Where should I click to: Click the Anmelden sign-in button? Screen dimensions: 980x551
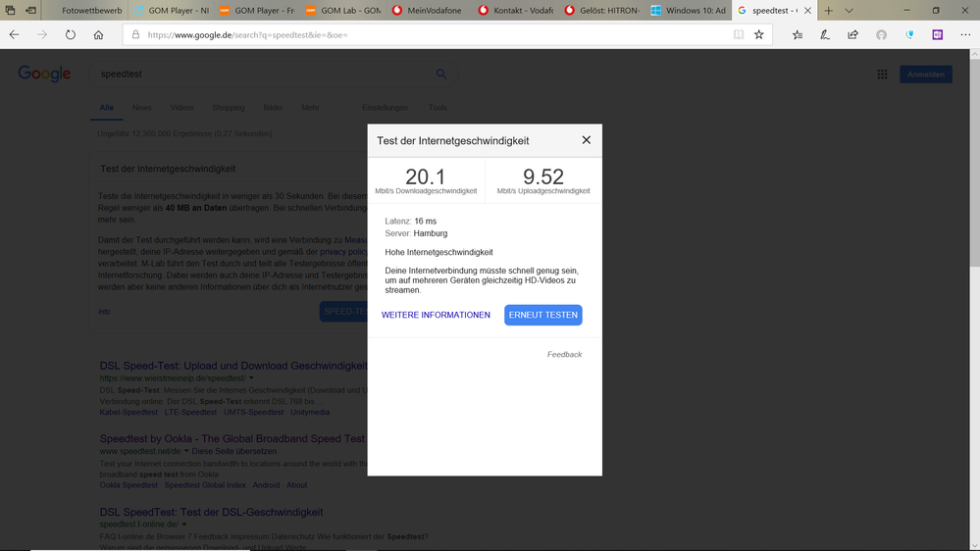coord(926,75)
